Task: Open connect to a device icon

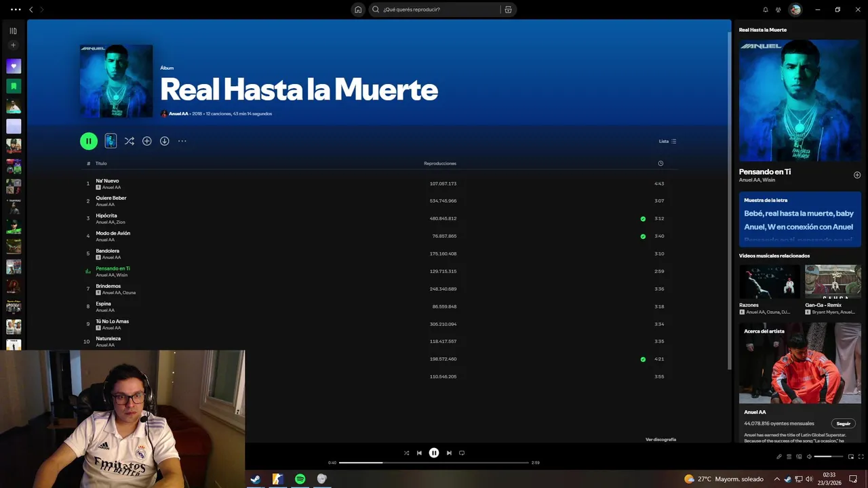Action: point(798,457)
